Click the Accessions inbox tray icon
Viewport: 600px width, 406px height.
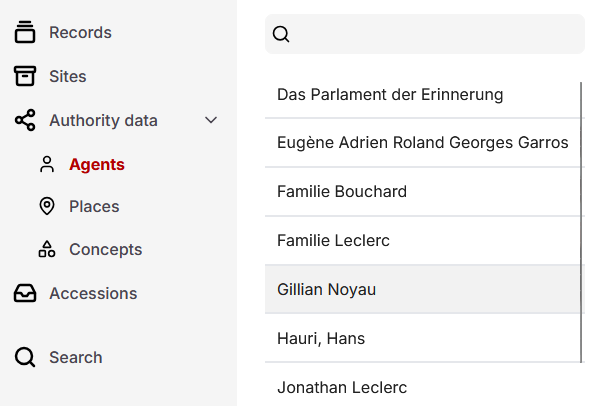coord(25,293)
